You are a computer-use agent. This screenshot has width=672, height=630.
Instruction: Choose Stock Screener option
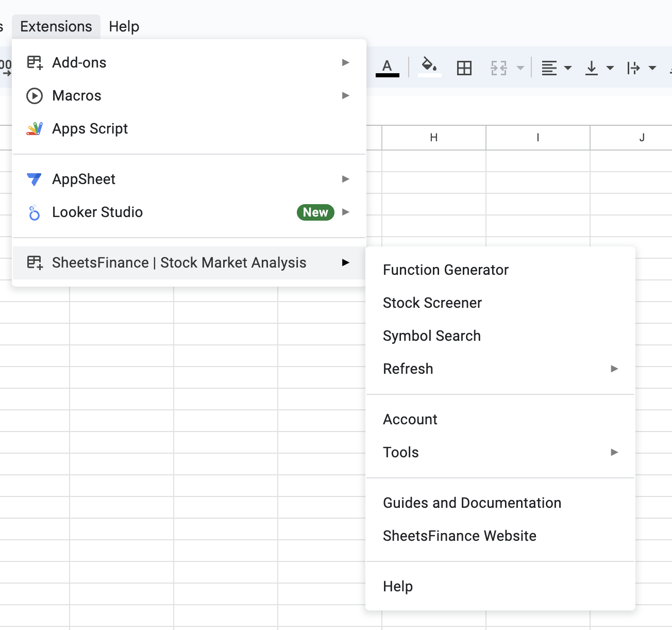coord(432,303)
